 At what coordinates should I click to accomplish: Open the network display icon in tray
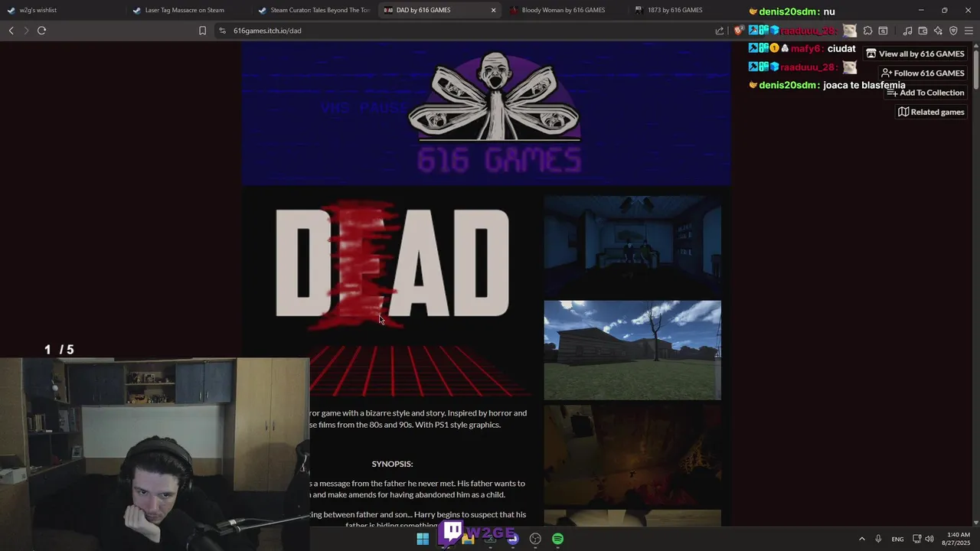[916, 539]
